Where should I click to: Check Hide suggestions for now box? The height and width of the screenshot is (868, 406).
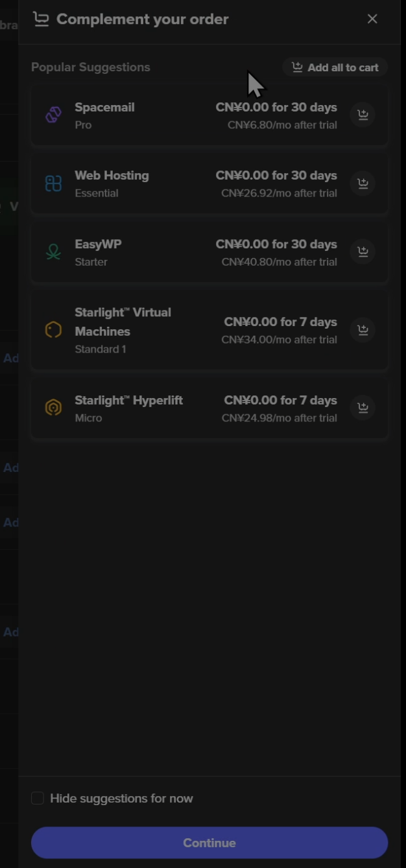click(x=38, y=798)
